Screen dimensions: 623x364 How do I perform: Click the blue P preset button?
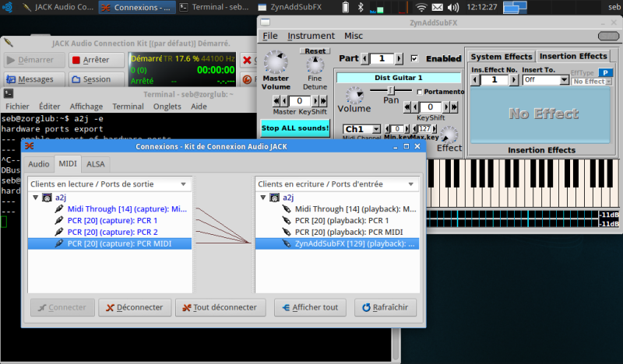click(605, 72)
